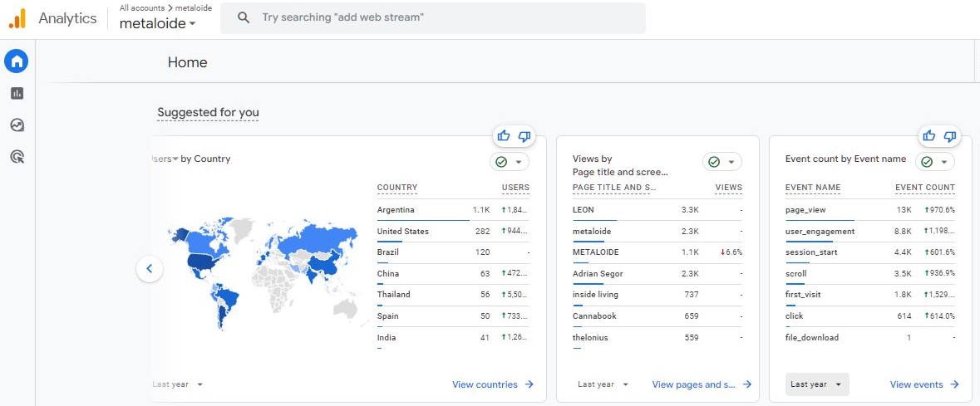
Task: Click arrow next to View countries
Action: tap(529, 384)
